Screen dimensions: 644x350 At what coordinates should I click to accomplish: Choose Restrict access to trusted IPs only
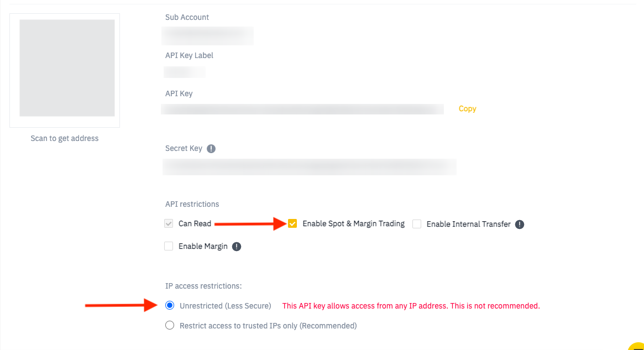point(170,326)
